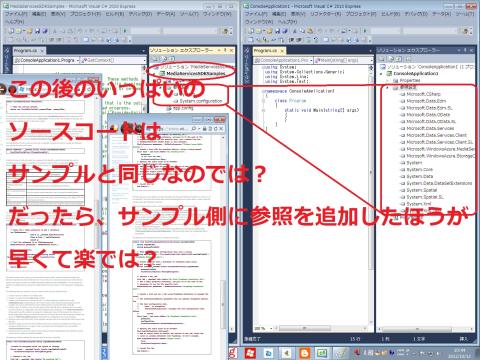
Task: Click Save All icon in MediaServicesSDKSamples toolbar
Action: point(45,31)
